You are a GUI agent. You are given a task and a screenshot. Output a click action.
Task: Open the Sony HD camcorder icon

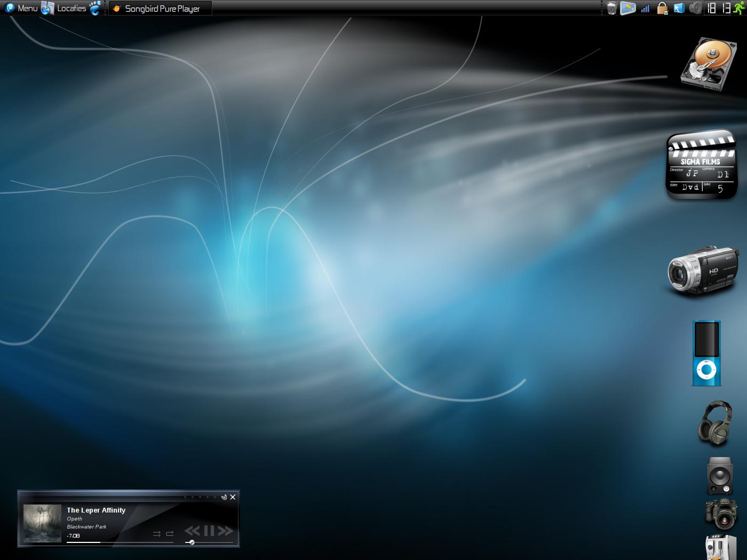pyautogui.click(x=703, y=270)
